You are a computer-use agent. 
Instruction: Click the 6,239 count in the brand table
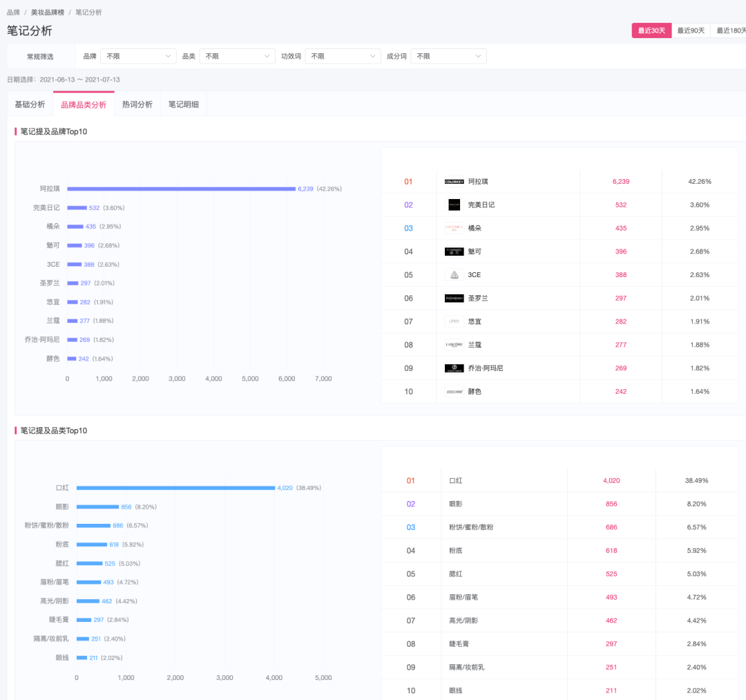(x=621, y=182)
